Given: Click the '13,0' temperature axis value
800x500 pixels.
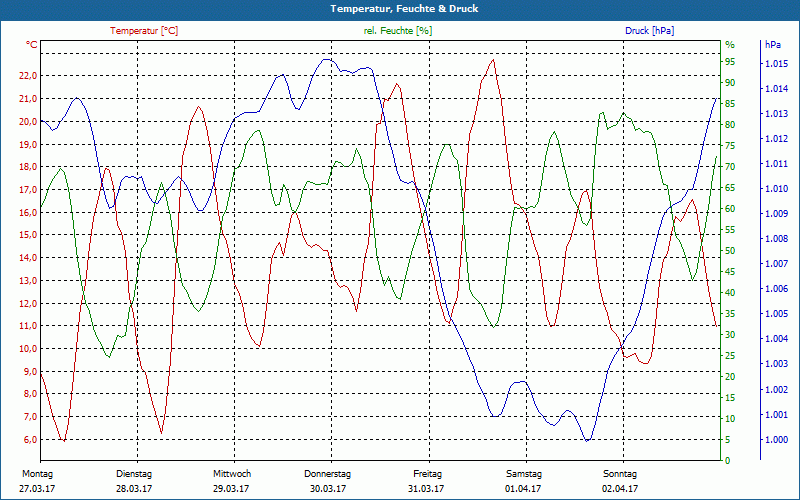Looking at the screenshot, I should tap(29, 281).
